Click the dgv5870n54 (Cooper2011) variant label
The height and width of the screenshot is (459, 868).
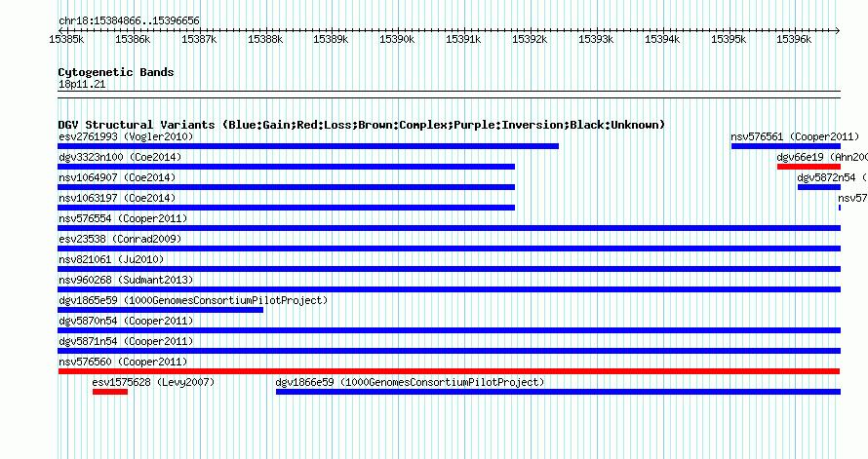[126, 321]
